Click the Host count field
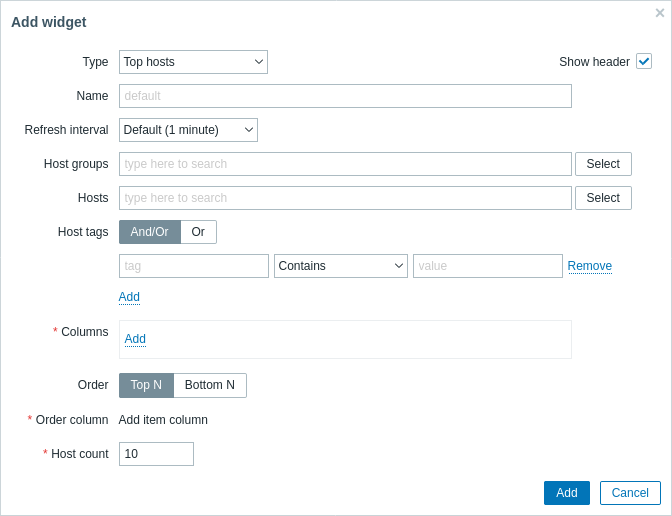Screen dimensions: 672x516 pyautogui.click(x=156, y=454)
